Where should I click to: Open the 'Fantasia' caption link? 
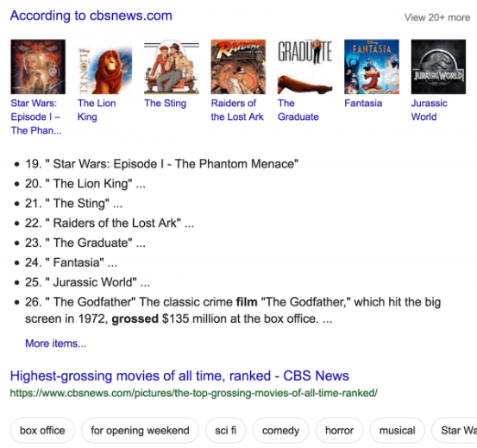coord(363,104)
